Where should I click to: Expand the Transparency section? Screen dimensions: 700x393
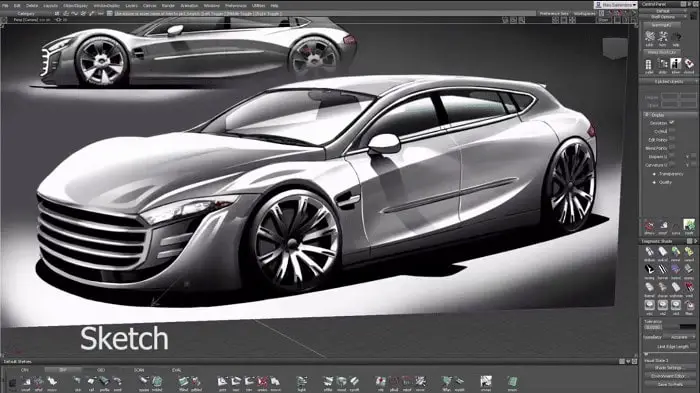(x=668, y=174)
